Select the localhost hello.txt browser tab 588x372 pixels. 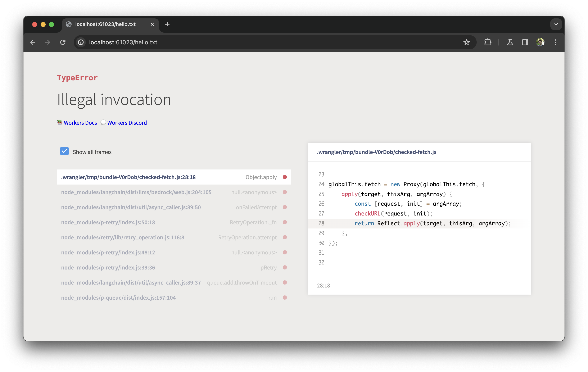point(105,24)
